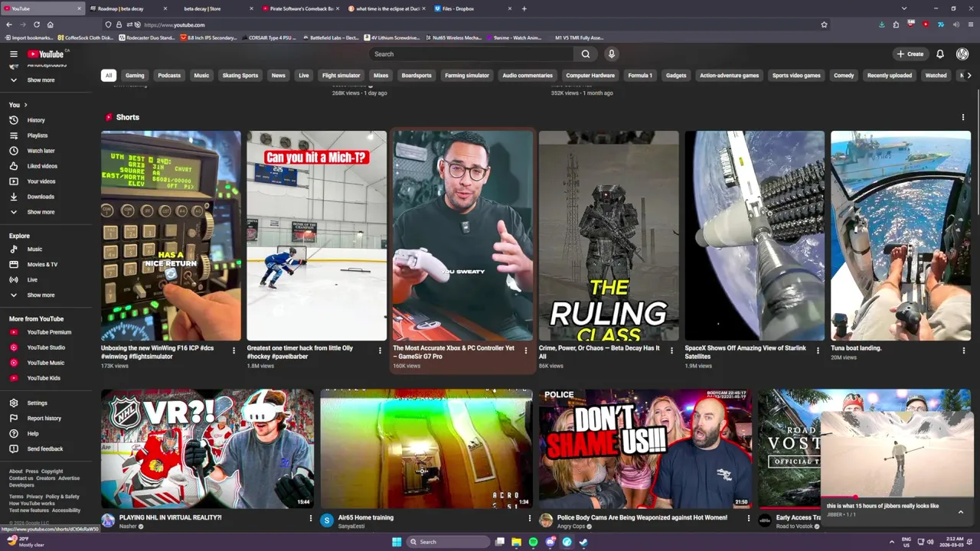Show hidden system tray icons
980x551 pixels.
pos(891,542)
